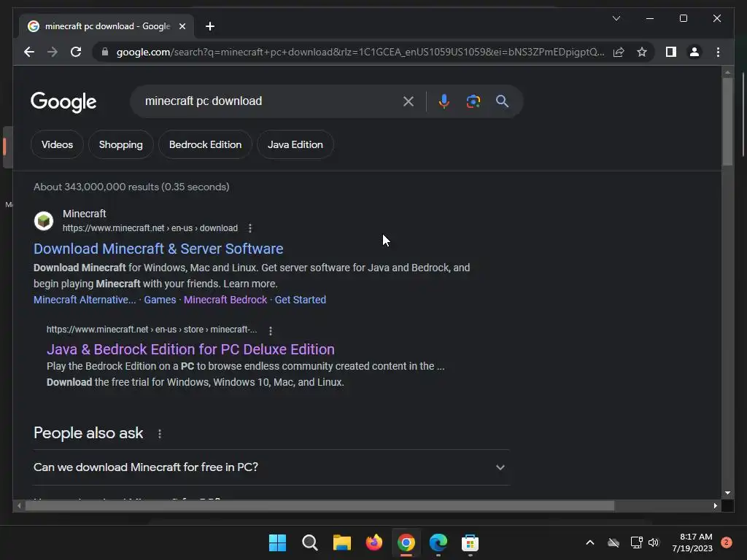
Task: Open People also ask options menu
Action: (160, 434)
